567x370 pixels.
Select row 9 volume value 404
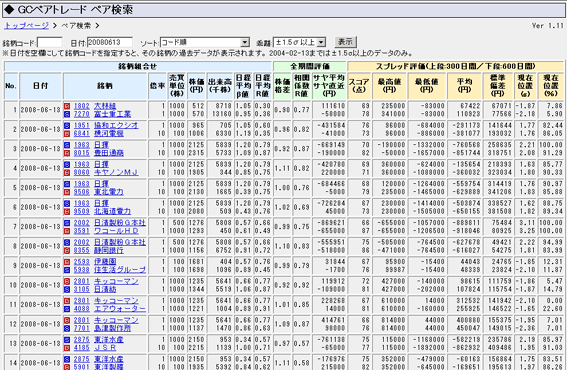(226, 262)
